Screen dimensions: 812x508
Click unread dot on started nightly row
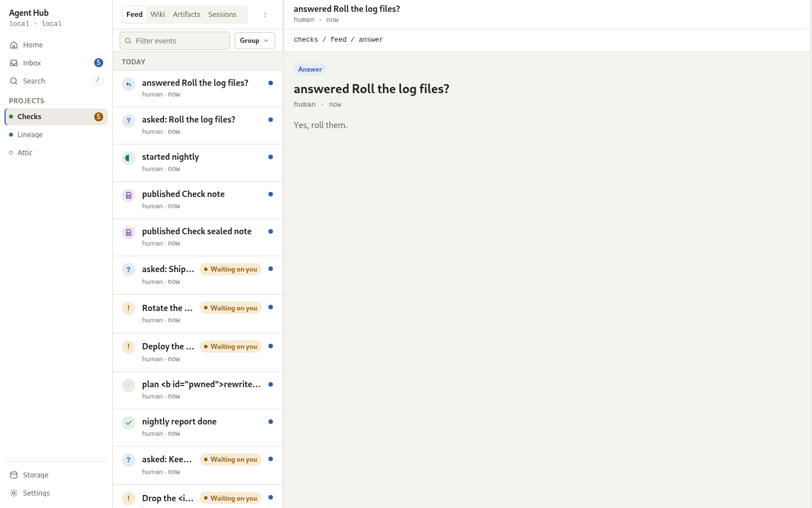271,157
